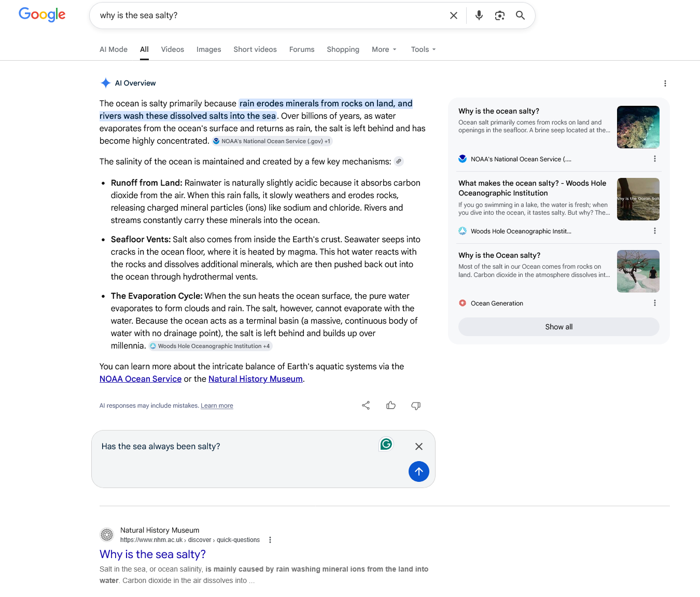The width and height of the screenshot is (700, 597).
Task: Click Woods Hole Oceanographic Institution citation chip
Action: click(210, 346)
